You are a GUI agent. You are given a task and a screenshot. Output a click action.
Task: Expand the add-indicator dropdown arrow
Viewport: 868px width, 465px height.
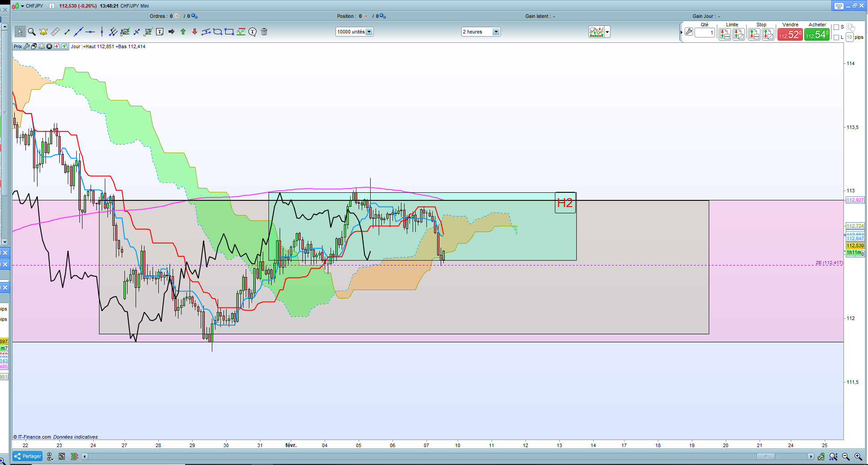coord(607,32)
